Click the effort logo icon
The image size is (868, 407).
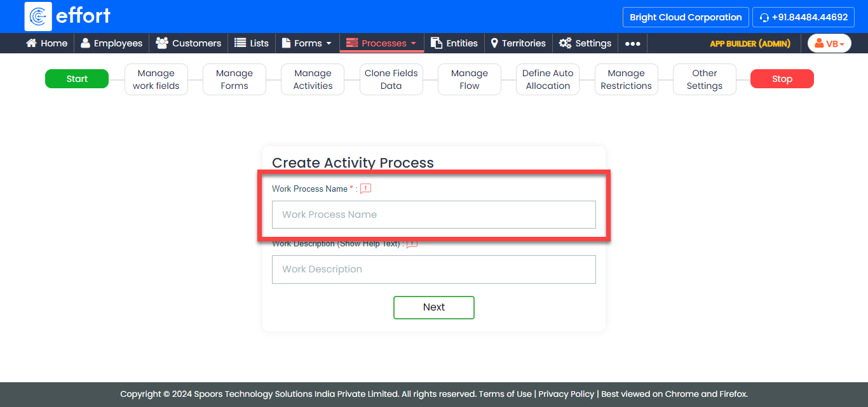click(38, 17)
